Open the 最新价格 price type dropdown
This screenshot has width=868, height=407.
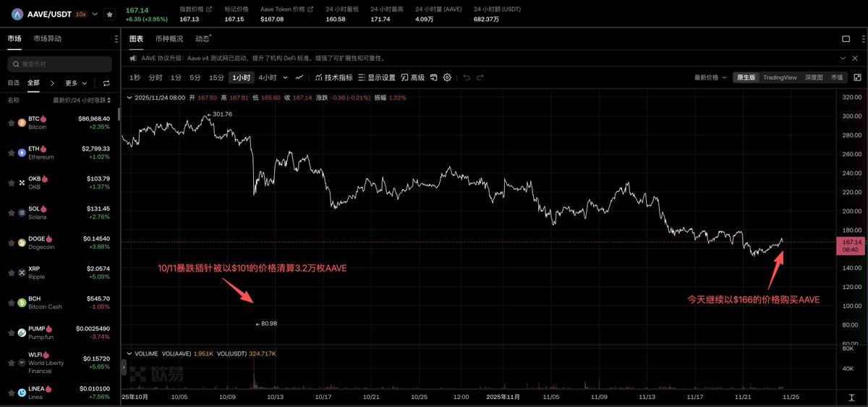pos(710,77)
